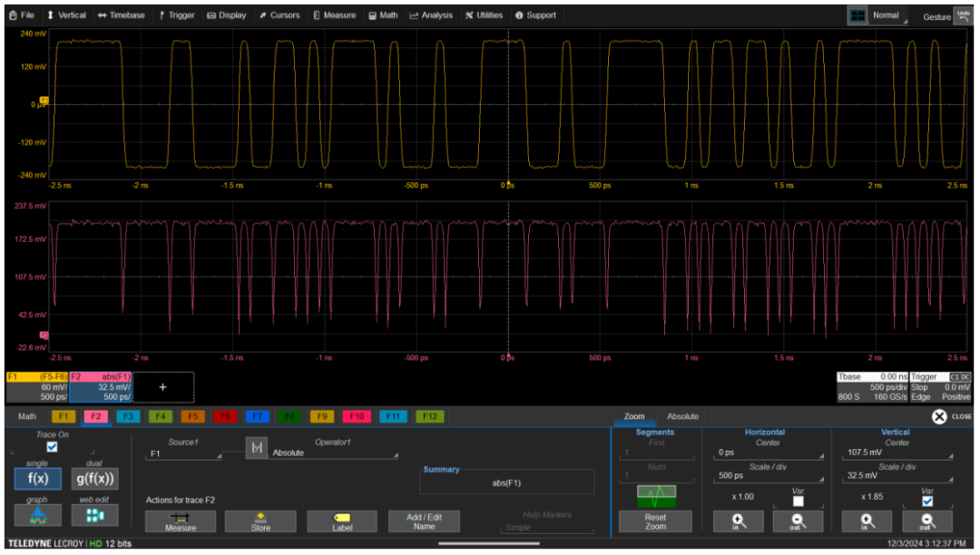Open the Help Markers Simple dropdown

point(547,528)
